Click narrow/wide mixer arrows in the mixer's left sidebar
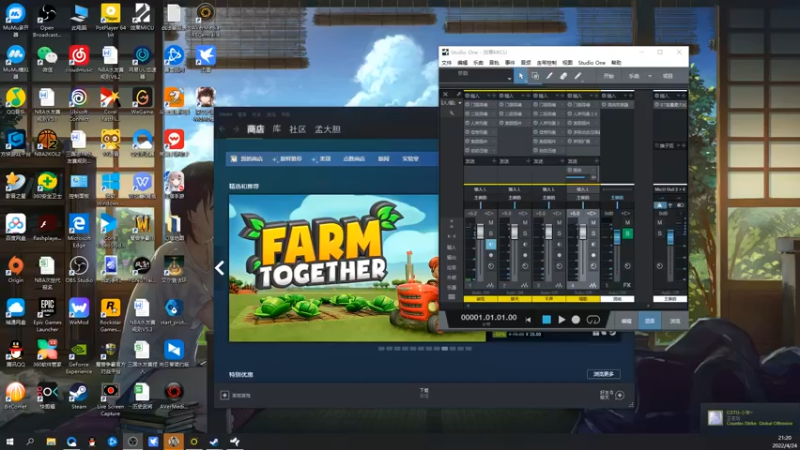The width and height of the screenshot is (800, 450). (452, 236)
